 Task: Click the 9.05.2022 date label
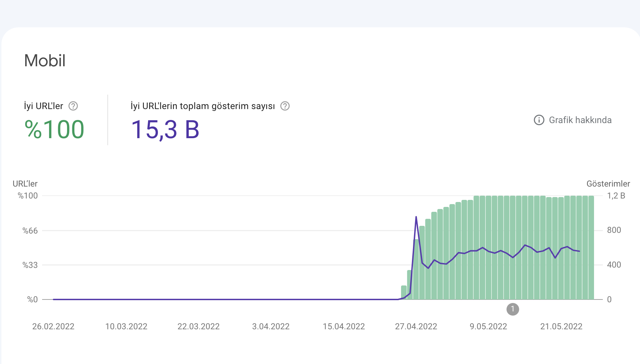pos(488,326)
